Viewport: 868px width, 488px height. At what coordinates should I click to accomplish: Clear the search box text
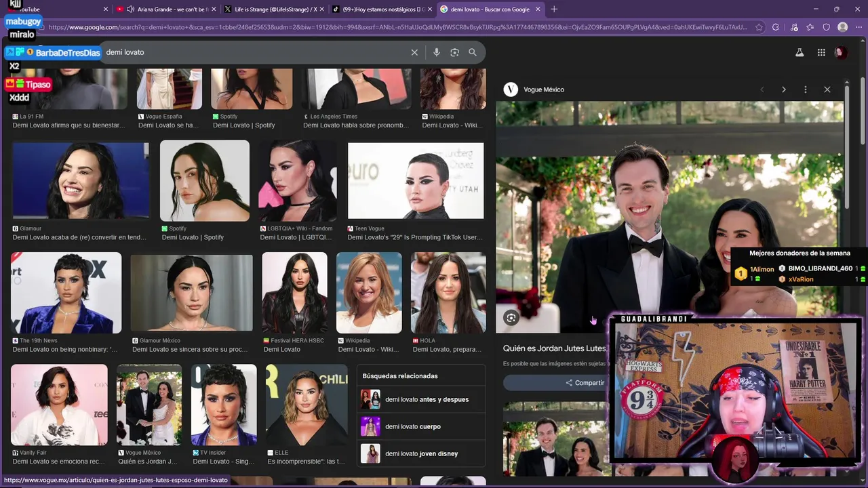[x=414, y=52]
